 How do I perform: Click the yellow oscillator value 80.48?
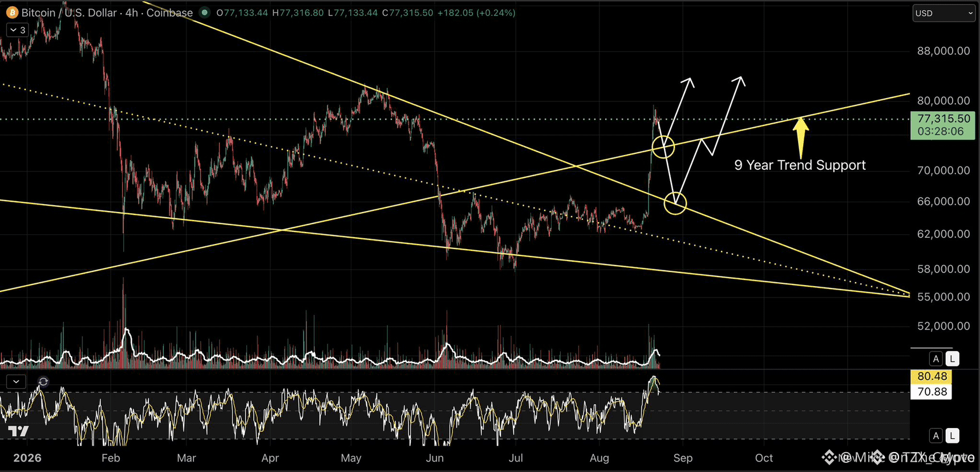pos(932,376)
